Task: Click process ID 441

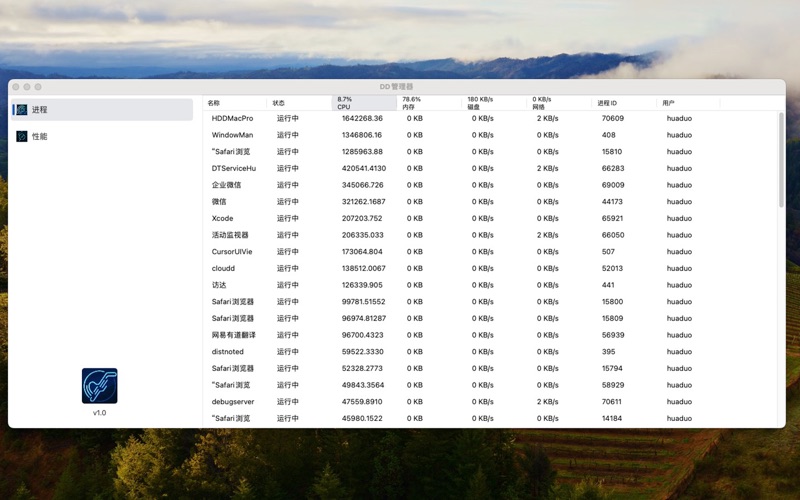Action: click(608, 285)
